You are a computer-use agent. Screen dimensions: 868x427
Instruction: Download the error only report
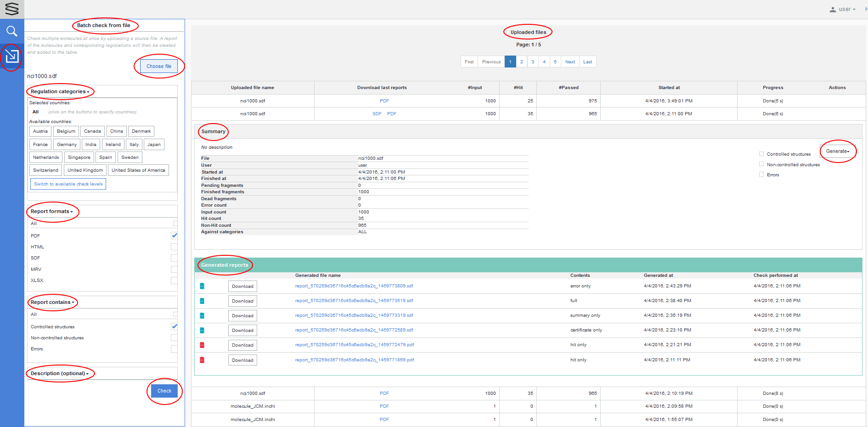(242, 287)
